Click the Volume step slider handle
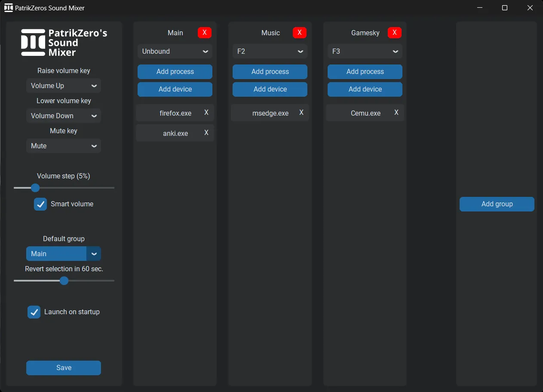 (x=35, y=188)
